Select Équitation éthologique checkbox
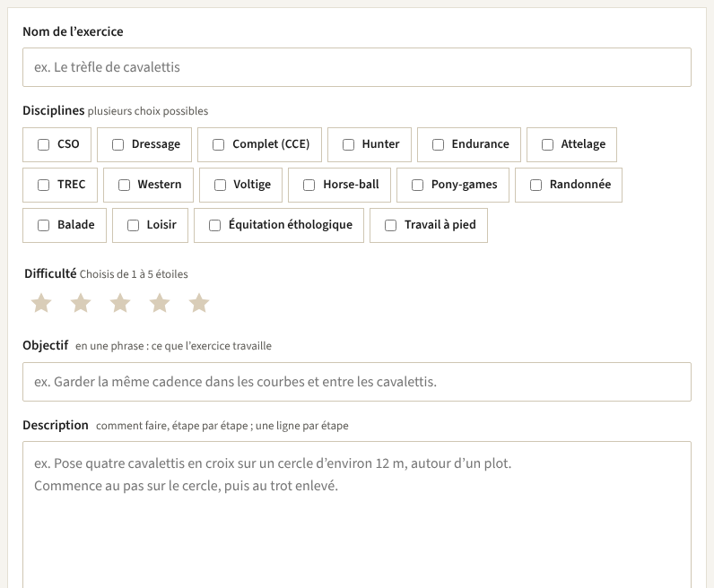The width and height of the screenshot is (714, 588). [215, 226]
